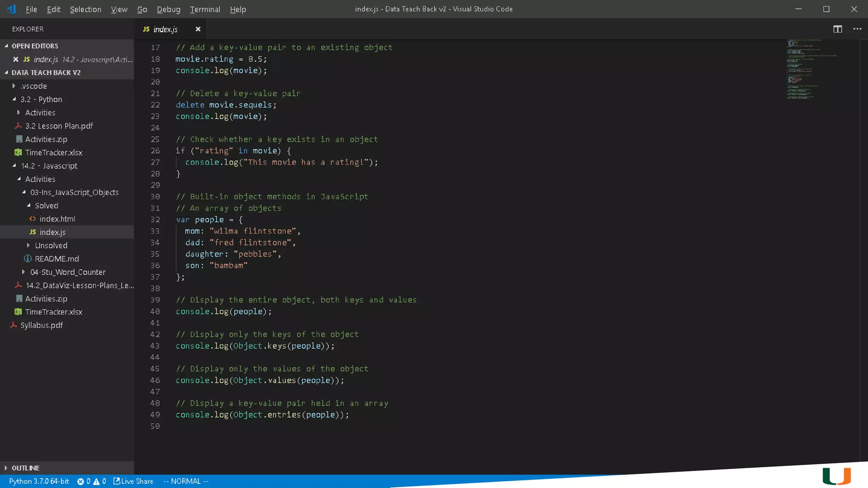Screen dimensions: 868x488
Task: Close index.js in Open Editors list
Action: coord(16,59)
